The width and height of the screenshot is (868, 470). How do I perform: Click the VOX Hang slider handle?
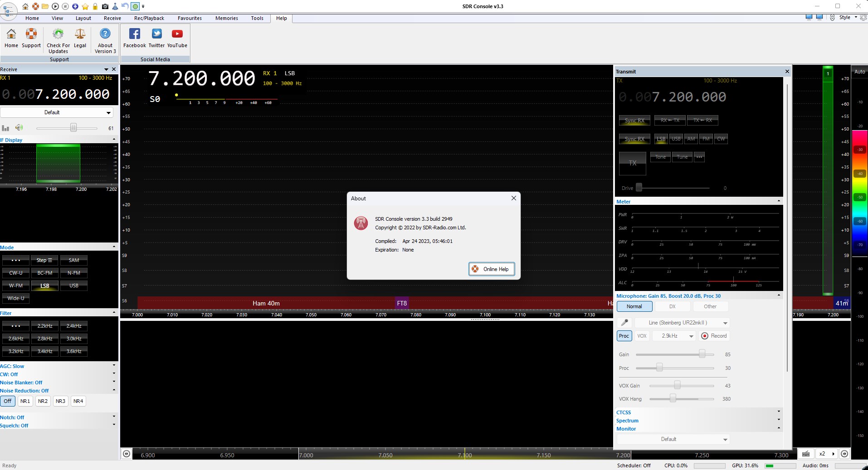point(673,398)
